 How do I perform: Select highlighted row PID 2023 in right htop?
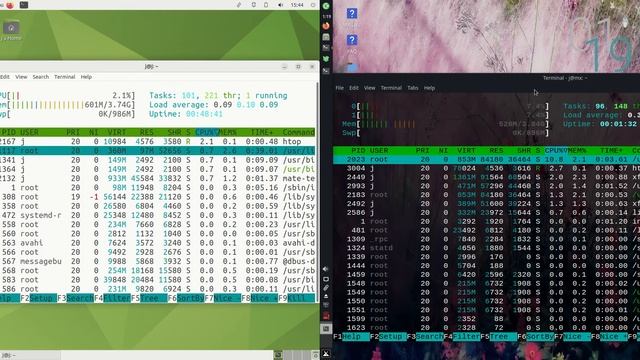(x=487, y=160)
